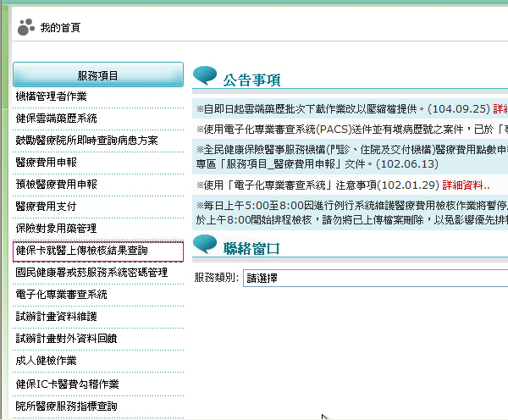Open 院所醫療服務指標查詢
508x420 pixels.
click(68, 406)
